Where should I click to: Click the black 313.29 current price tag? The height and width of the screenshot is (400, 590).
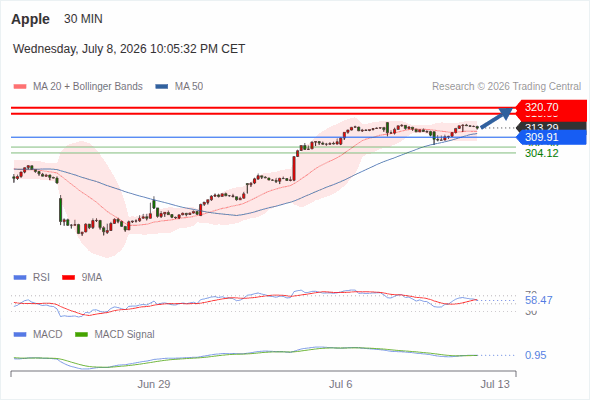[x=551, y=126]
